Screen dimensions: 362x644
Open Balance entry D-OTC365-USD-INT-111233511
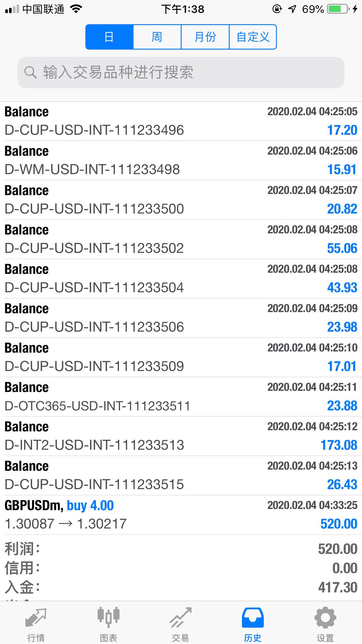(x=181, y=397)
